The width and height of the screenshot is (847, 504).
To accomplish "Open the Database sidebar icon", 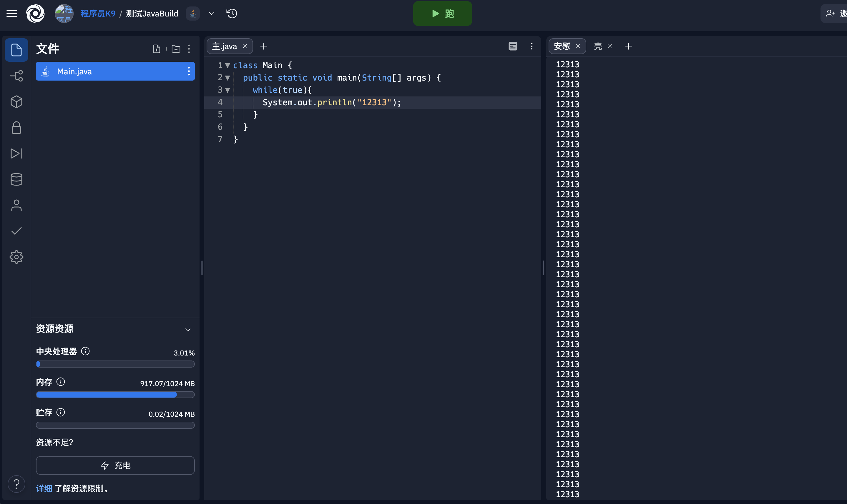I will coord(16,179).
